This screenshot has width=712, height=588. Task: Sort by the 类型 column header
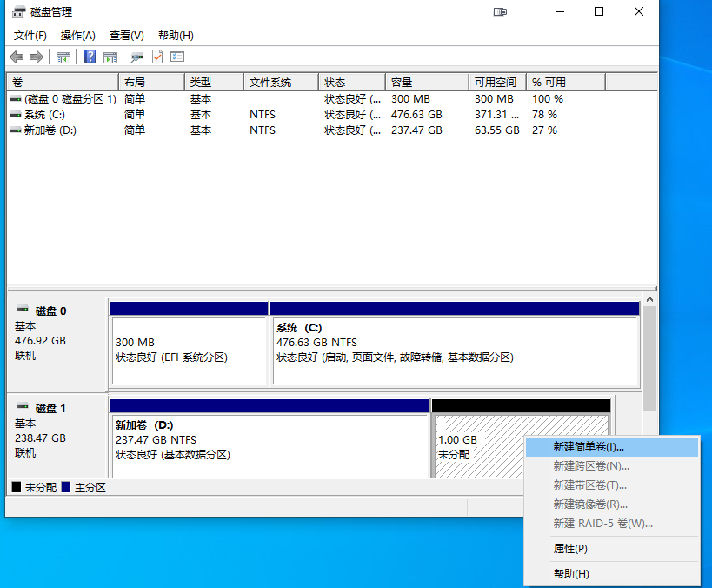215,83
